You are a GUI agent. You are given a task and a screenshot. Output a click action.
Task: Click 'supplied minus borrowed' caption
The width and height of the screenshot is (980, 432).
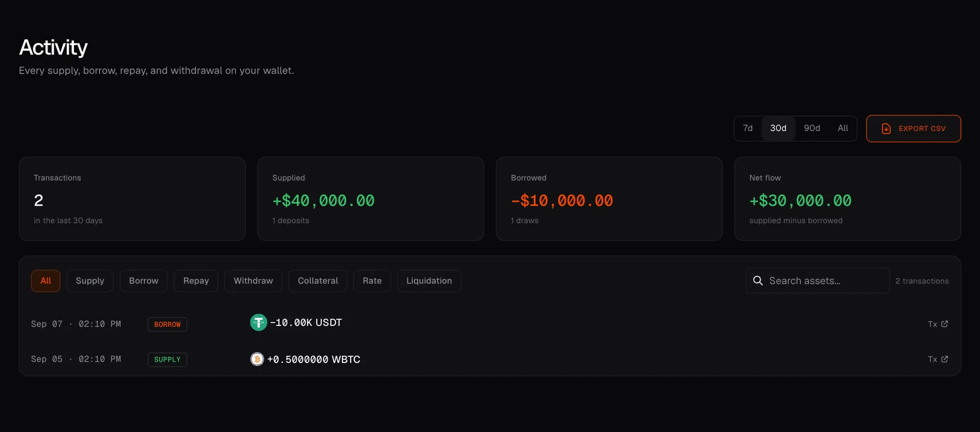click(x=796, y=220)
